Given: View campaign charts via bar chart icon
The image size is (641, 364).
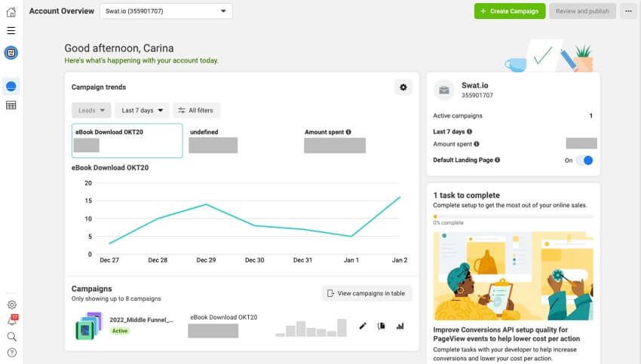Looking at the screenshot, I should [x=400, y=326].
